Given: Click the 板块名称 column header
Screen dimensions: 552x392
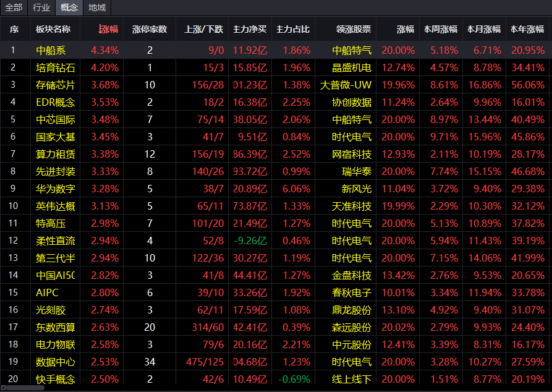Looking at the screenshot, I should (x=53, y=29).
